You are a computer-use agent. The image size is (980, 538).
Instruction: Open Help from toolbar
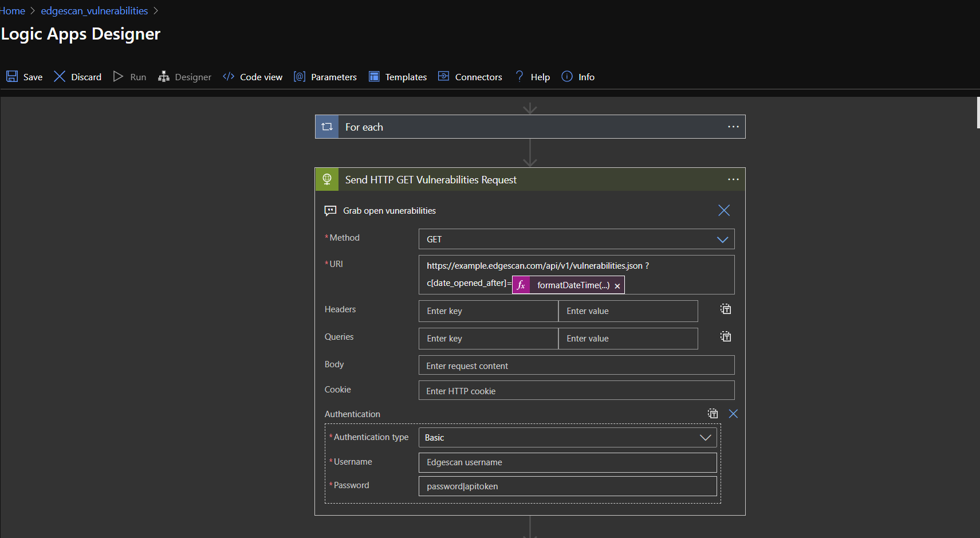[x=533, y=77]
